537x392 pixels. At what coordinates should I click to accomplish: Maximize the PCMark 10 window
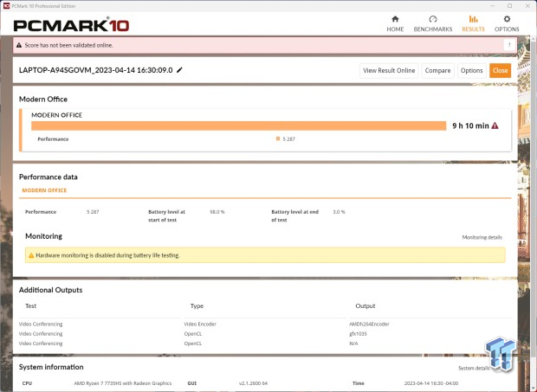(x=509, y=6)
